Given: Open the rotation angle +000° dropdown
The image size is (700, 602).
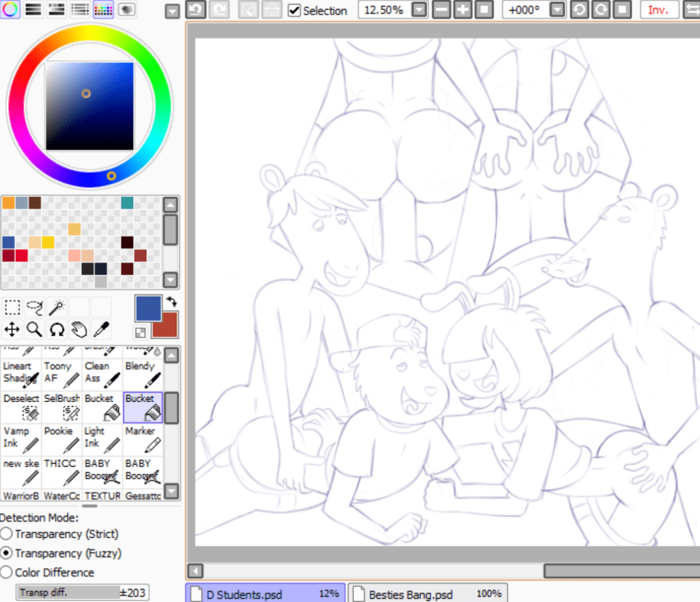Looking at the screenshot, I should tap(557, 10).
